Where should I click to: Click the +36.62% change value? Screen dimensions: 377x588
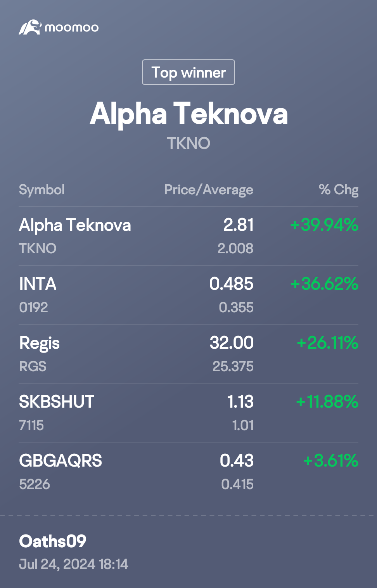[x=324, y=284]
